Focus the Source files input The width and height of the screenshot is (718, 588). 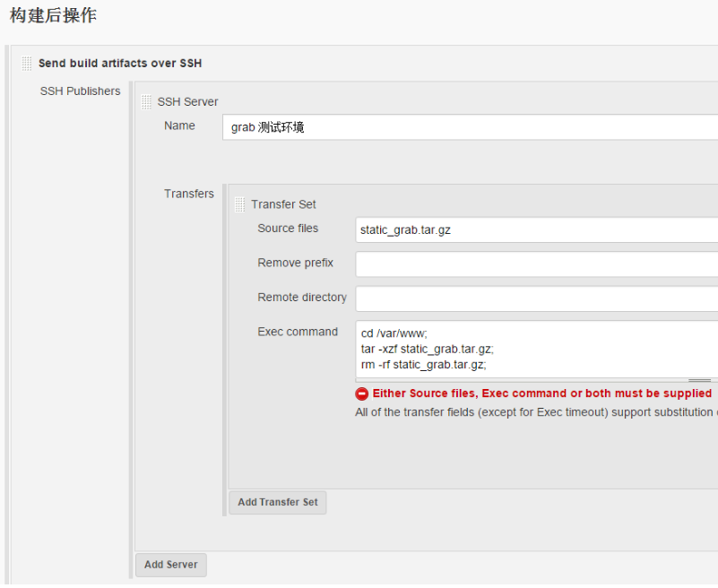537,229
